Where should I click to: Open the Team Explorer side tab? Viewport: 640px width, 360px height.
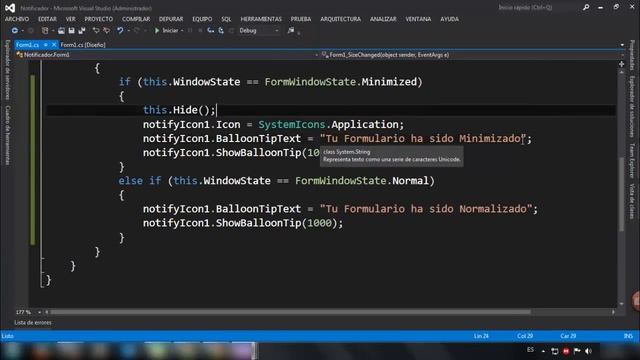(x=632, y=160)
